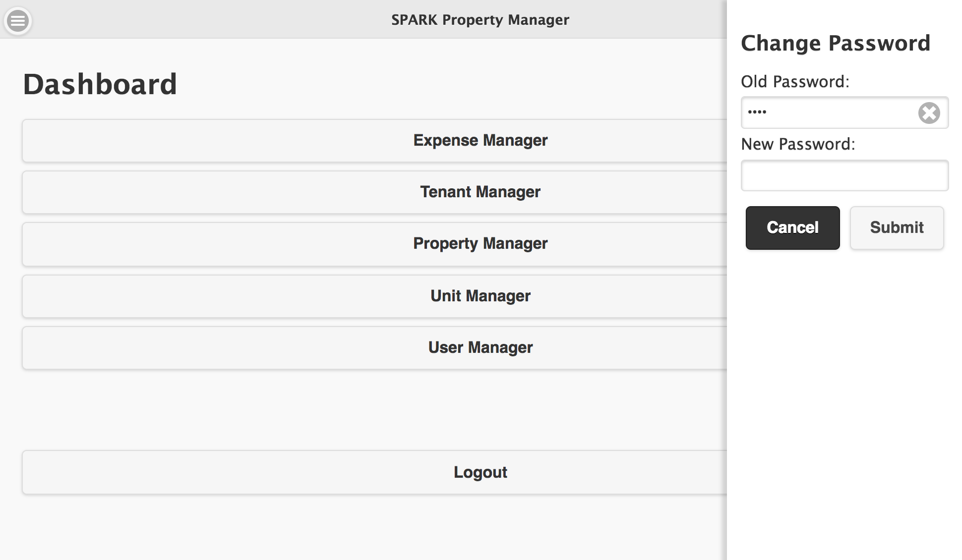Clear the Old Password field with X icon
Viewport: 962px width, 560px height.
point(929,113)
